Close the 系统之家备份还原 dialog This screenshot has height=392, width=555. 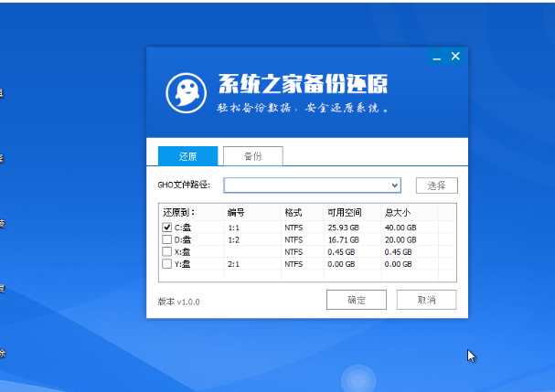coord(455,58)
